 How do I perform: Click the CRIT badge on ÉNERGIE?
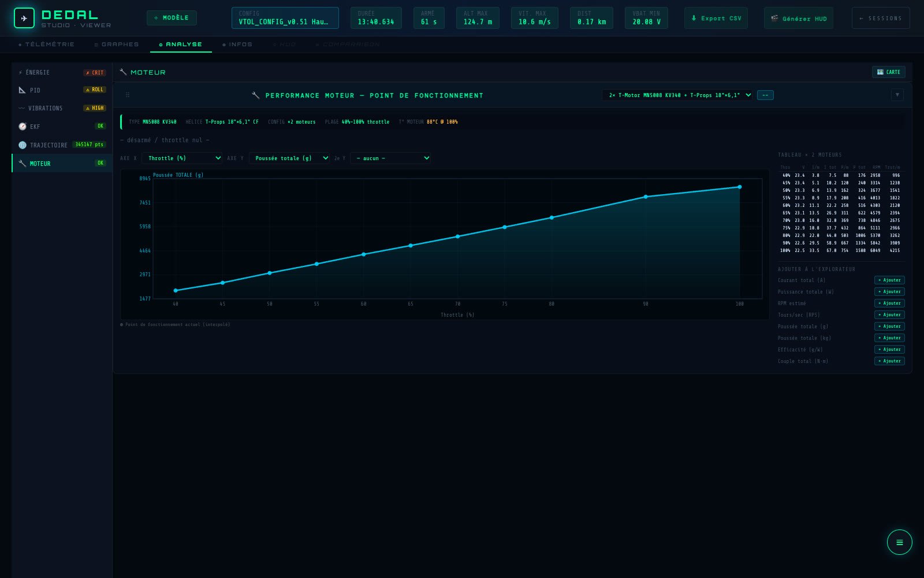(95, 73)
